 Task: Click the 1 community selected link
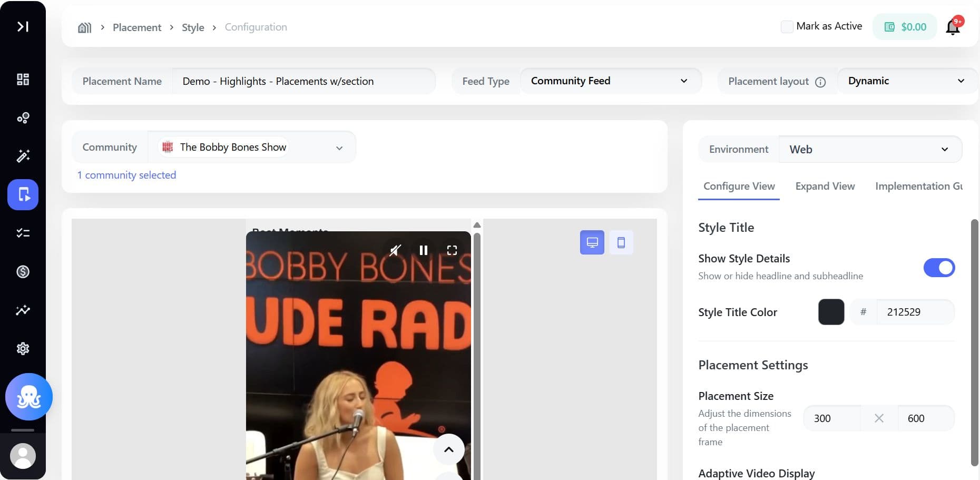(x=126, y=175)
